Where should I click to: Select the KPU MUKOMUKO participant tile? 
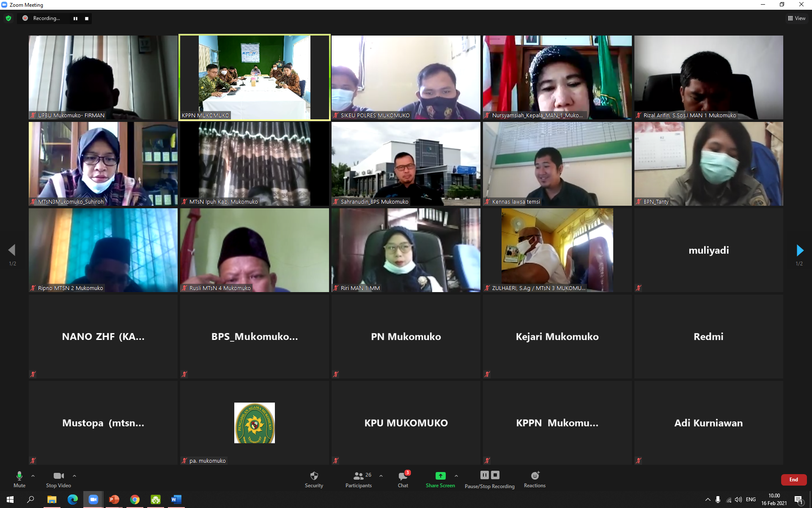tap(406, 423)
